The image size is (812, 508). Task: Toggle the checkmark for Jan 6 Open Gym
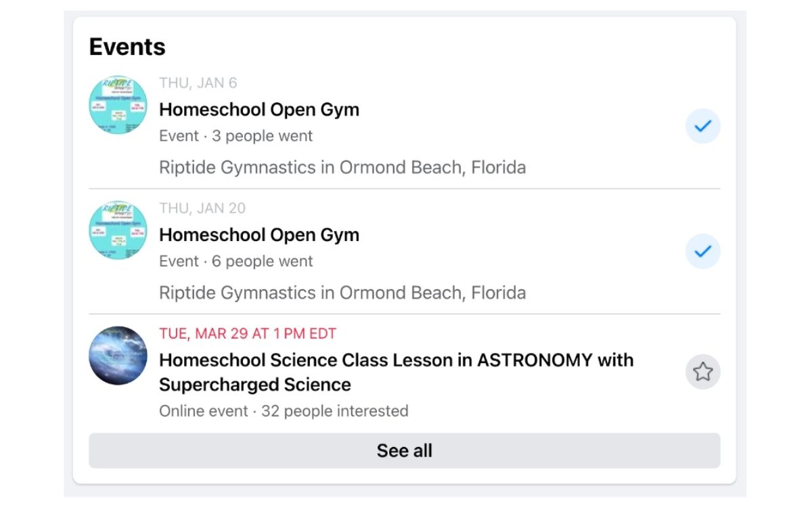(703, 126)
